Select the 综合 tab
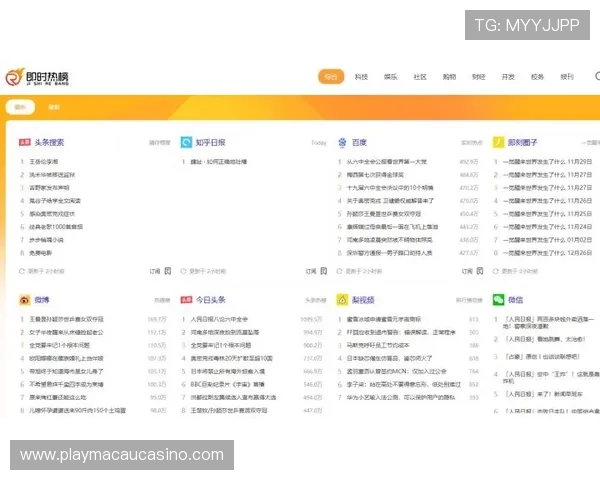The image size is (600, 480). (331, 77)
